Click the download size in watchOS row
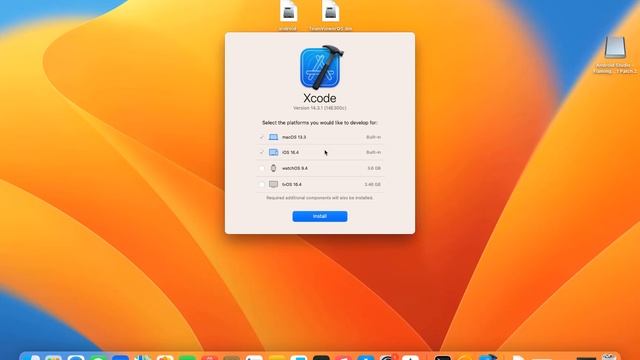This screenshot has width=640, height=360. (x=374, y=168)
